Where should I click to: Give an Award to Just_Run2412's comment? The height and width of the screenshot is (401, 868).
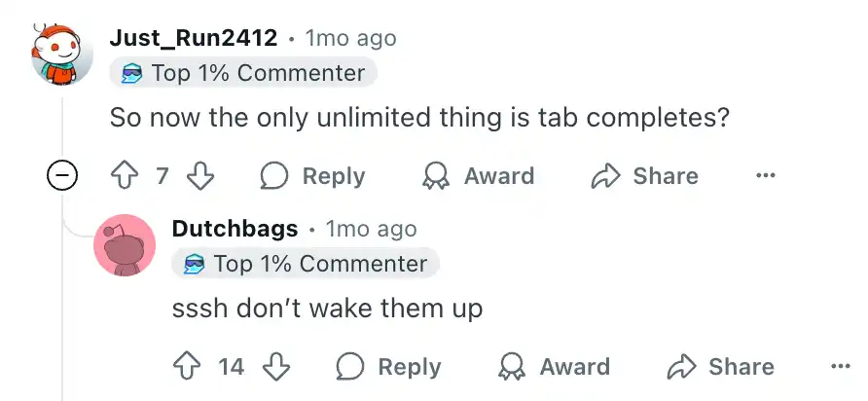[x=478, y=176]
